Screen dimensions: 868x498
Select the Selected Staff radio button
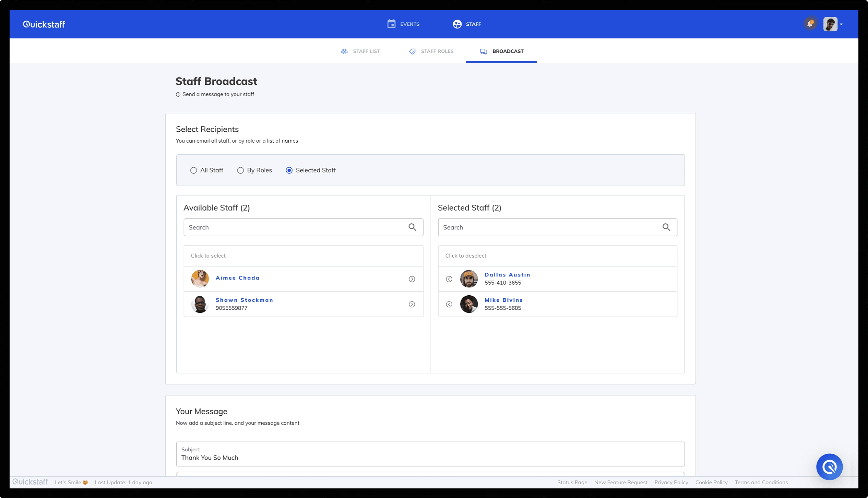[289, 170]
